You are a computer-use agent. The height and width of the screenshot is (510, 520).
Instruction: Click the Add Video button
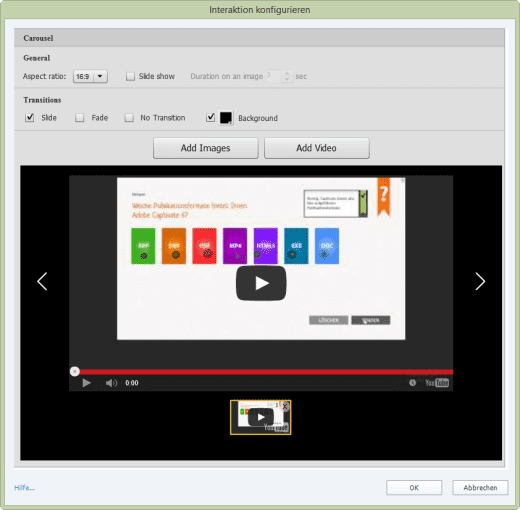(317, 148)
